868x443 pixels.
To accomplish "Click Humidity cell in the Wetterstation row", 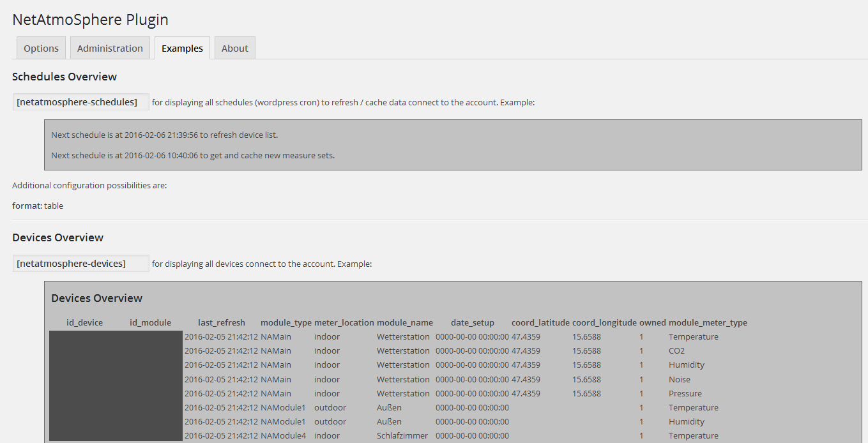I will [x=687, y=364].
